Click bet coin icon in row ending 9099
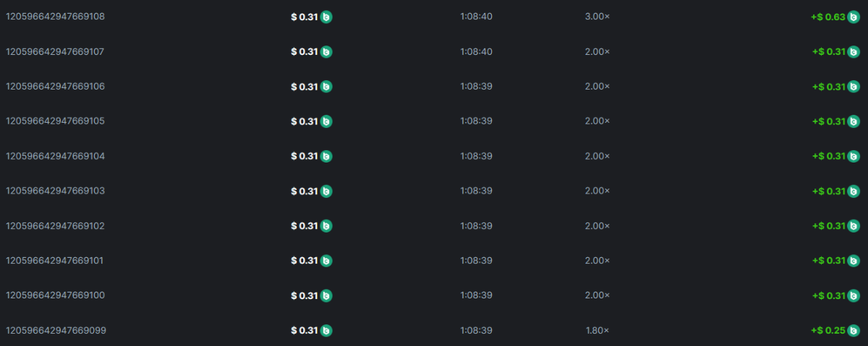This screenshot has width=868, height=346. pyautogui.click(x=326, y=330)
